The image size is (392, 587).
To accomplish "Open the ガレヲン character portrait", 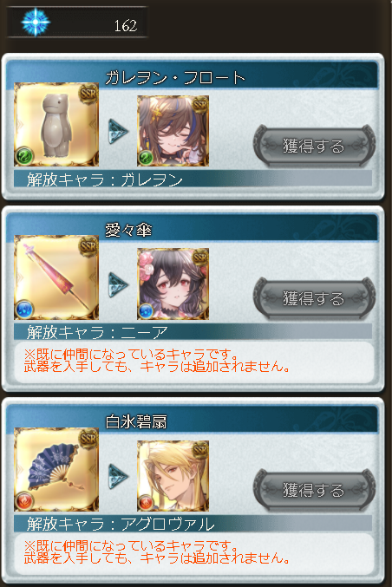I will pos(173,131).
